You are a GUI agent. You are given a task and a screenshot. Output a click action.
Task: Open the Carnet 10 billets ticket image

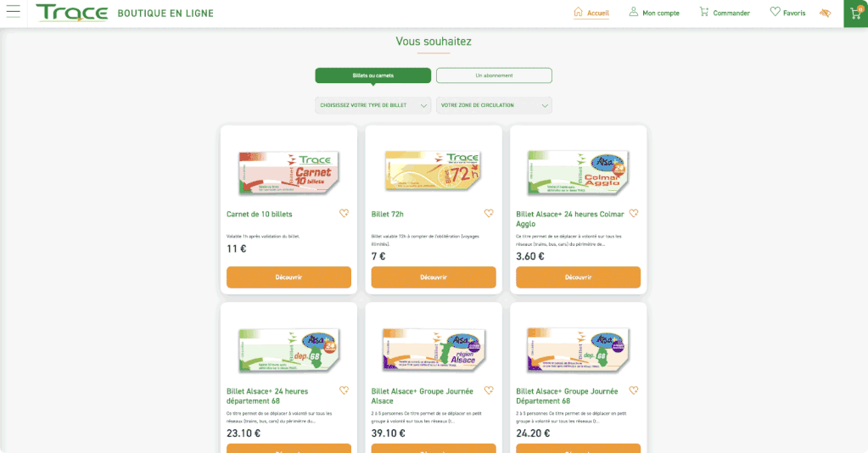tap(288, 172)
